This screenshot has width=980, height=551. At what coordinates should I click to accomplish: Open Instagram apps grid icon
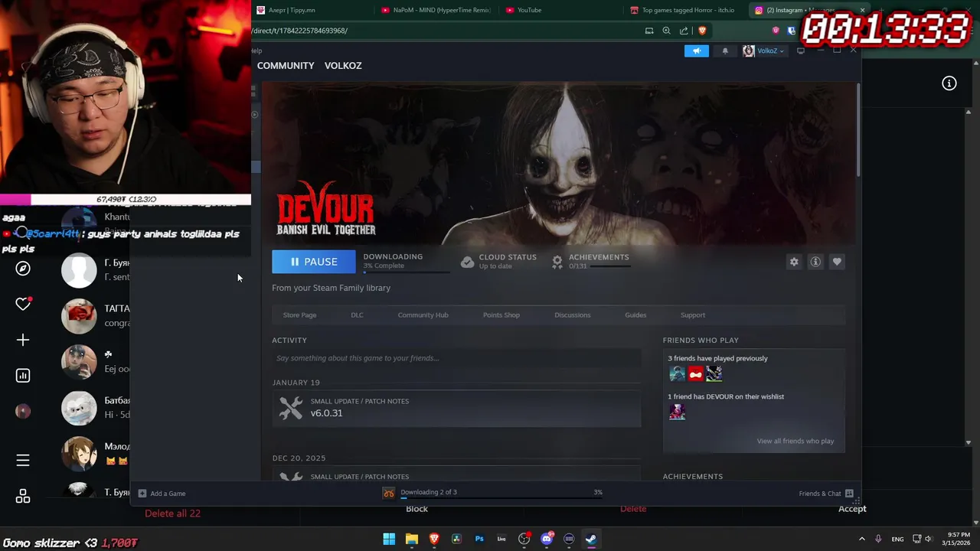pyautogui.click(x=23, y=497)
